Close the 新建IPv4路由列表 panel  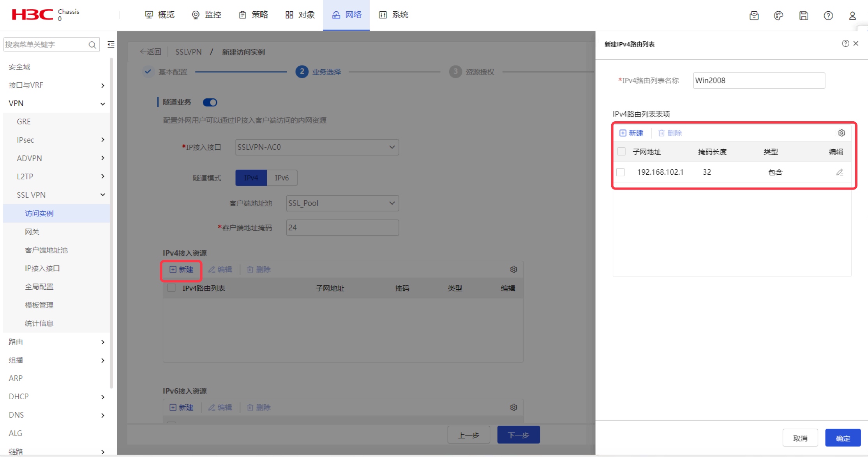coord(856,44)
